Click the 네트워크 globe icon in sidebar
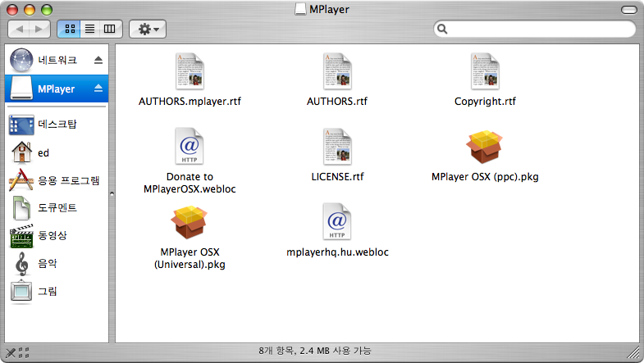Screen dimensions: 644x363 point(21,60)
